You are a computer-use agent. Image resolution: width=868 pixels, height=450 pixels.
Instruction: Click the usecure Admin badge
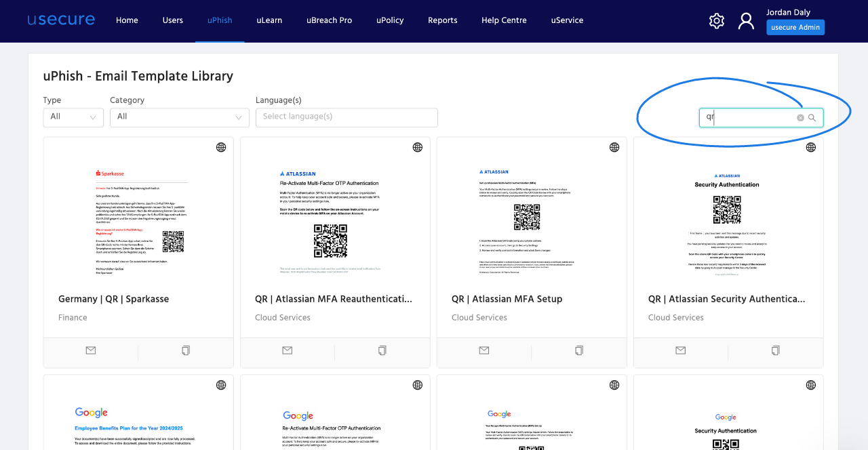click(795, 26)
